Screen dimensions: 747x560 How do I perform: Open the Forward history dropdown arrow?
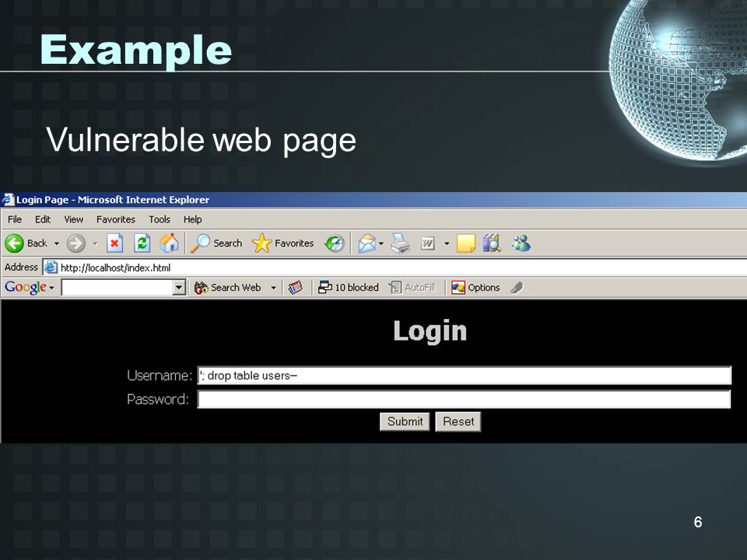coord(95,243)
